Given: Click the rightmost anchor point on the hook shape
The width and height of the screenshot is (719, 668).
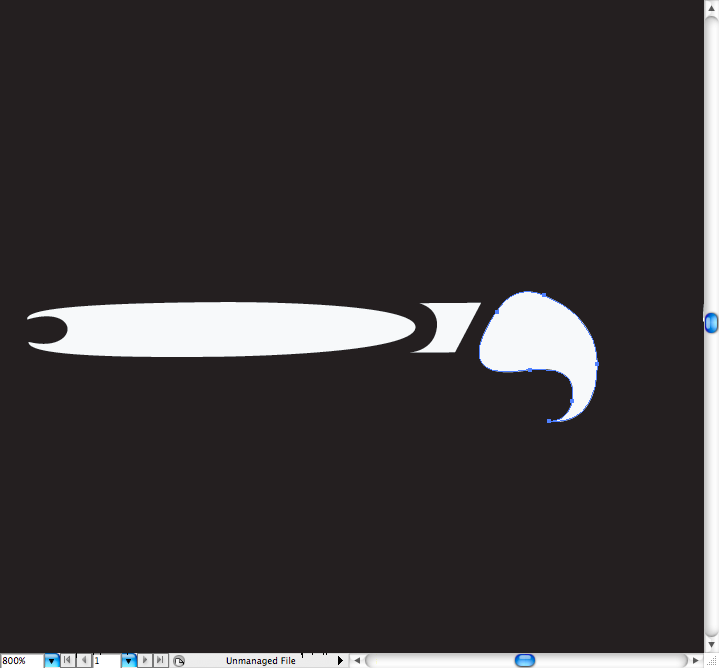Looking at the screenshot, I should point(597,364).
